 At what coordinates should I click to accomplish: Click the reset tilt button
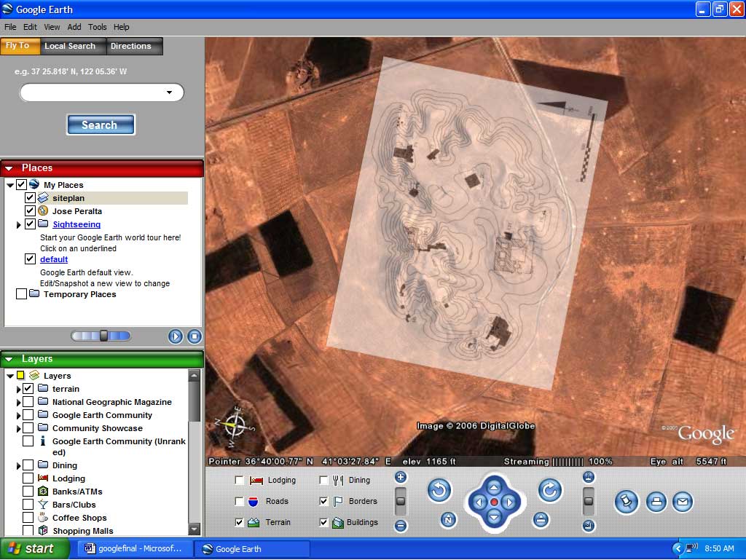click(x=541, y=520)
